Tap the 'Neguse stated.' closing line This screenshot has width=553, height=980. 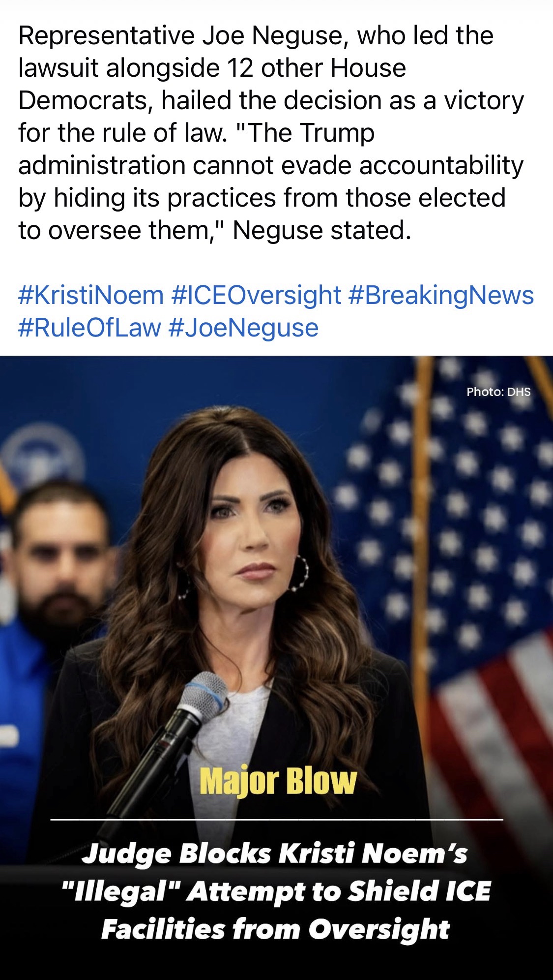[x=321, y=231]
